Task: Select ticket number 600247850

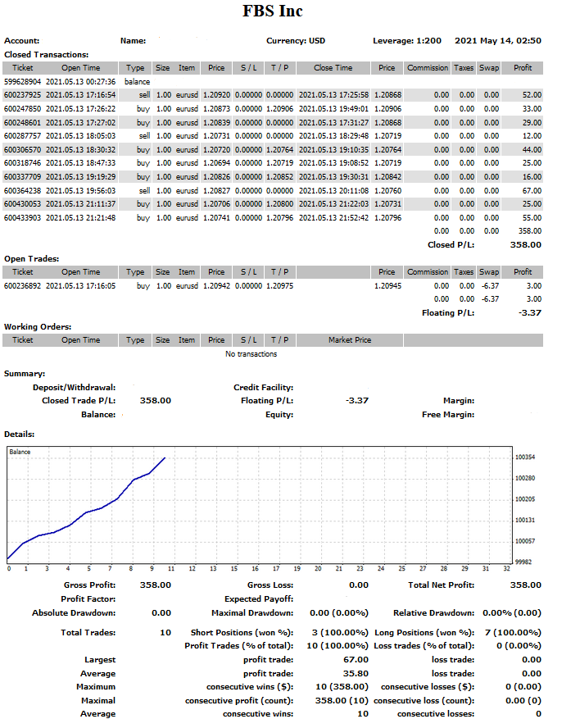Action: click(x=22, y=109)
